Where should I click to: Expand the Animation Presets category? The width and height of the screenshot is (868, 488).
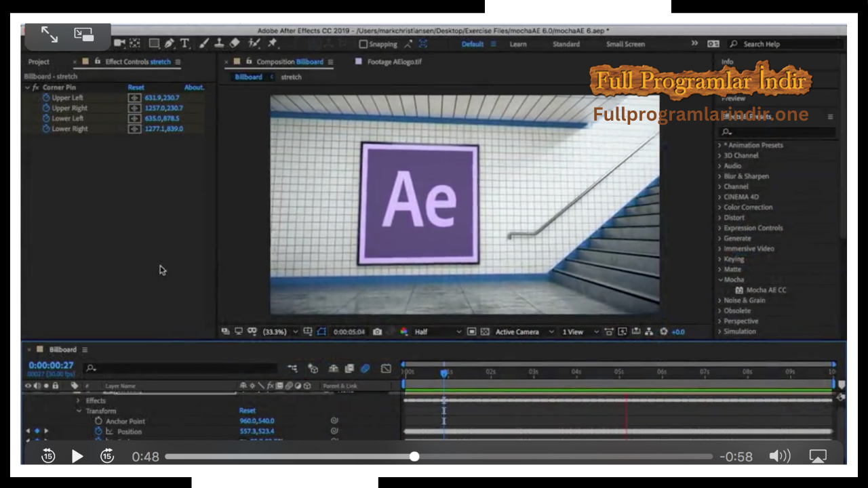pos(720,145)
